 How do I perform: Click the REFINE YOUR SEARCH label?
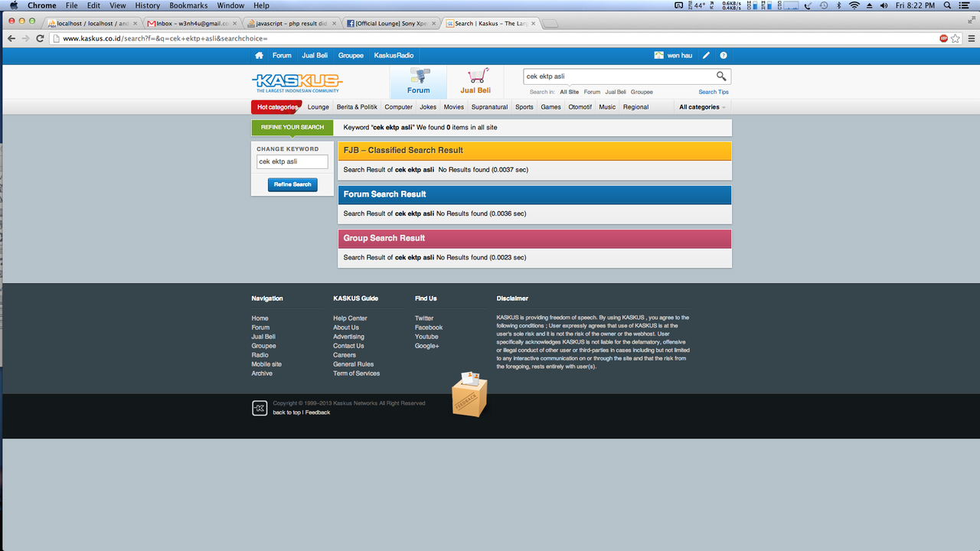[x=292, y=127]
